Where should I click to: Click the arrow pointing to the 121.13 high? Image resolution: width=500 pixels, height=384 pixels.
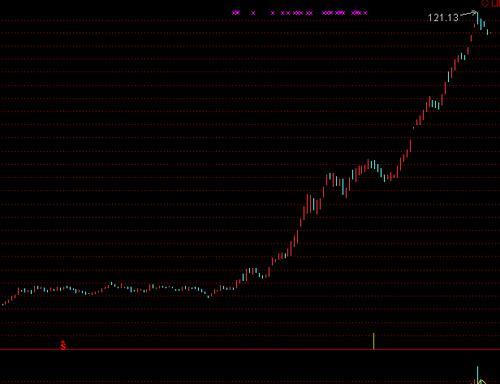(x=468, y=14)
